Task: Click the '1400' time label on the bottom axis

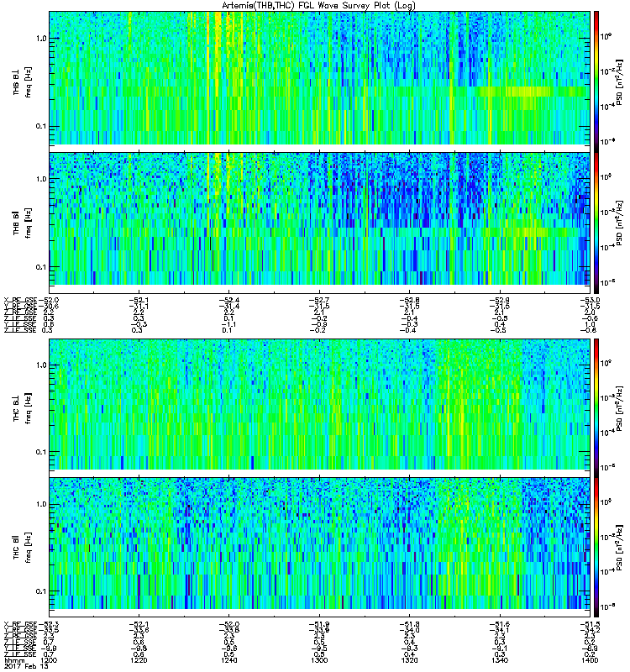Action: [x=591, y=660]
